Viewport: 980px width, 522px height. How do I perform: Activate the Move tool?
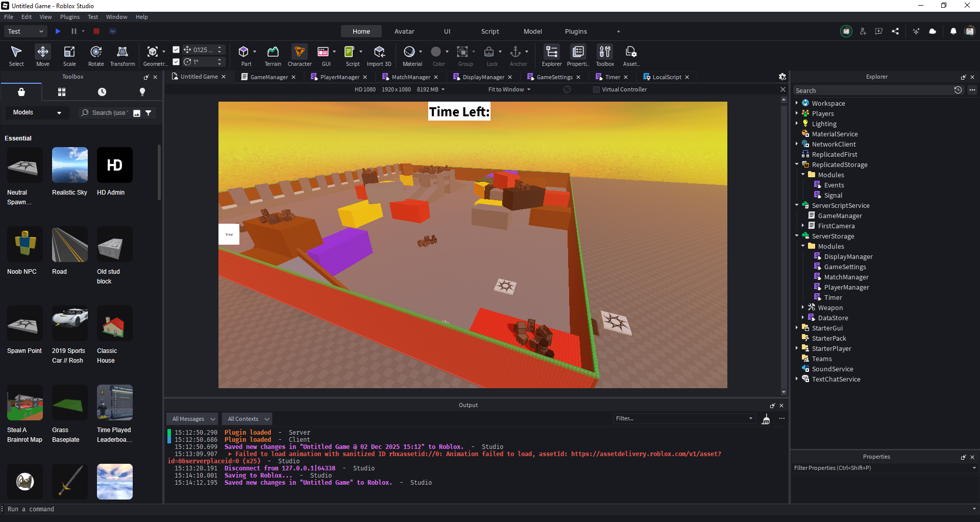click(43, 56)
